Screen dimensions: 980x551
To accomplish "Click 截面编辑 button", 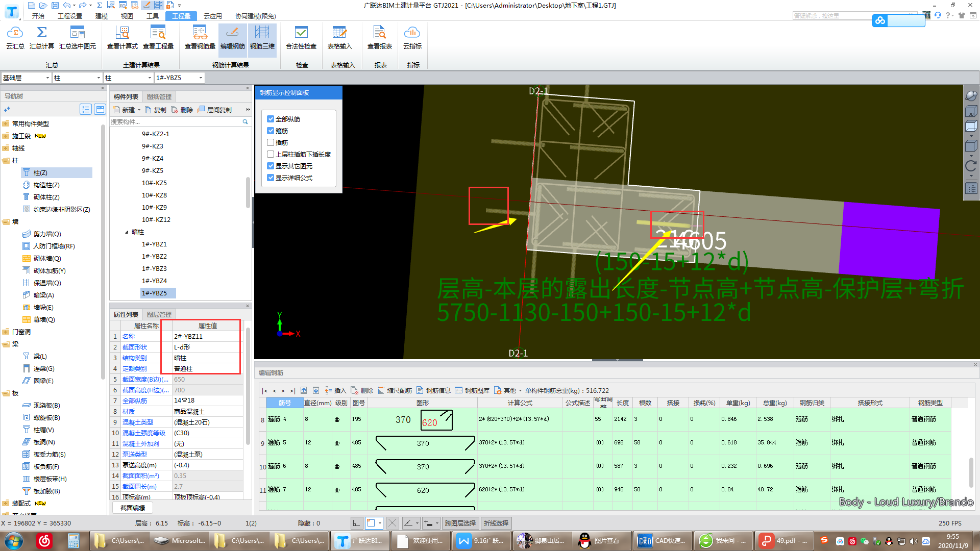I will point(133,508).
